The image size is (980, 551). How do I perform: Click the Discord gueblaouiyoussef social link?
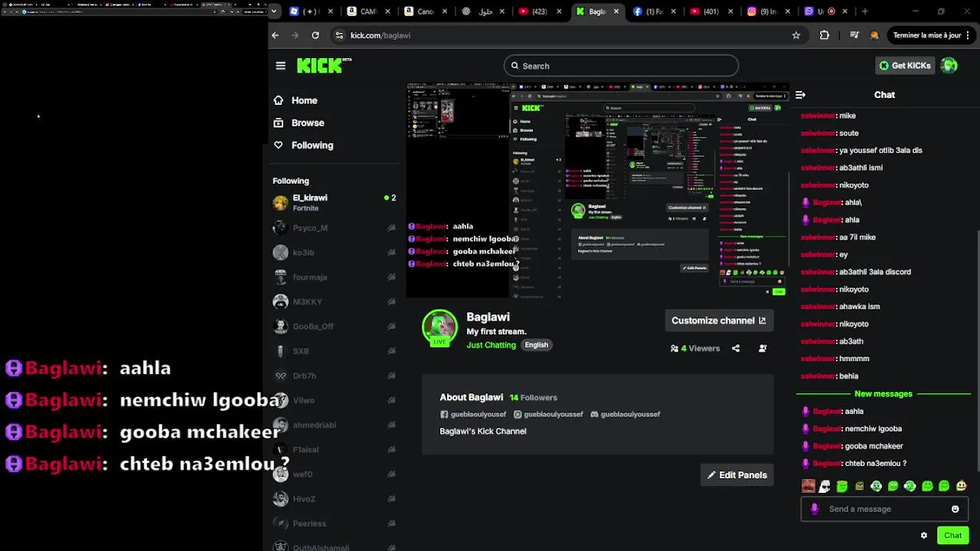click(625, 414)
